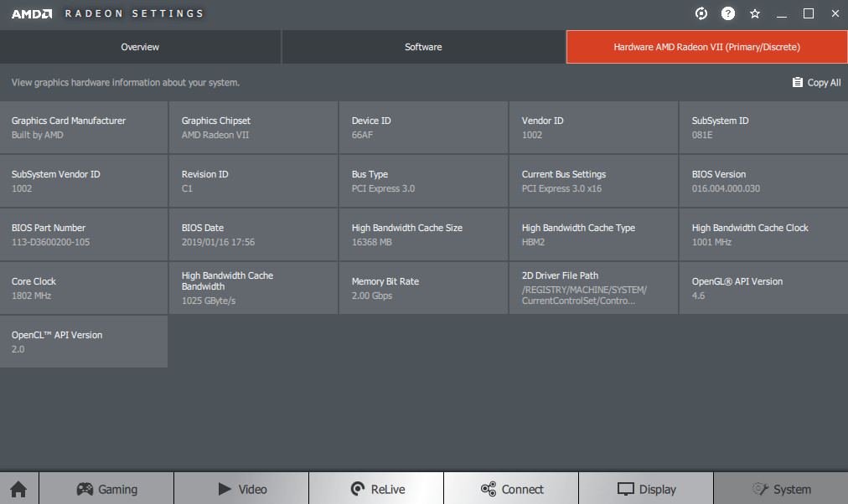Minimize the Radeon Settings window
This screenshot has height=504, width=848.
pyautogui.click(x=782, y=13)
